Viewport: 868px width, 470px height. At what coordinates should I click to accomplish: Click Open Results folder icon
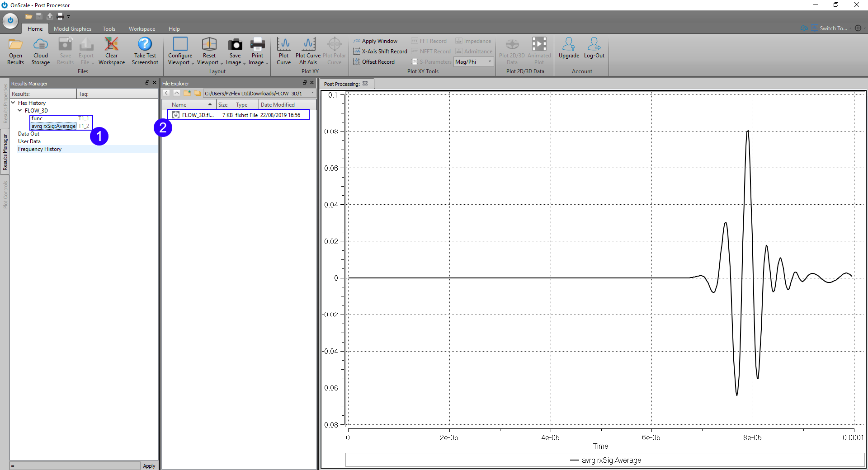click(15, 44)
